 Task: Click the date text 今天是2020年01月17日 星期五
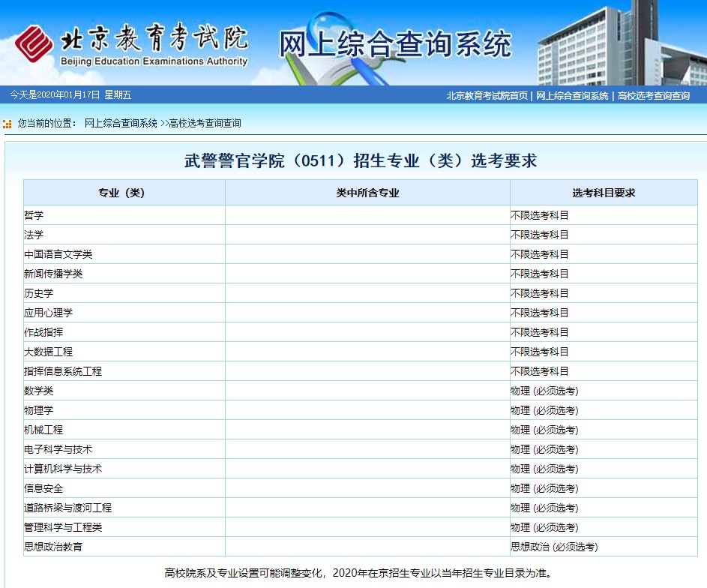(x=70, y=94)
